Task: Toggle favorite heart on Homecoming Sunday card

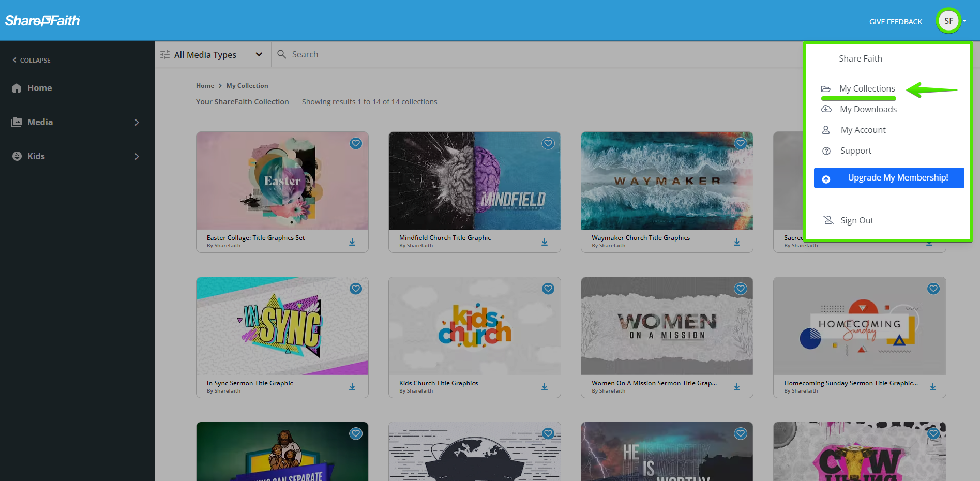Action: (933, 289)
